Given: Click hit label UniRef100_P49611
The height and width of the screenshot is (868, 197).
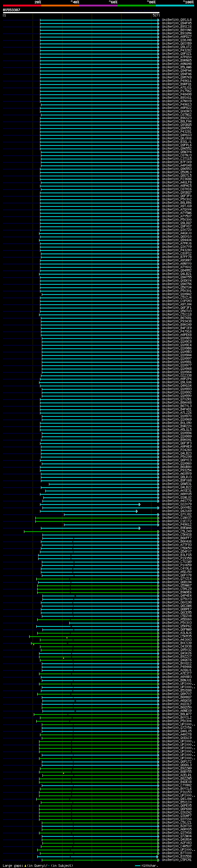Looking at the screenshot, I should point(177,81).
